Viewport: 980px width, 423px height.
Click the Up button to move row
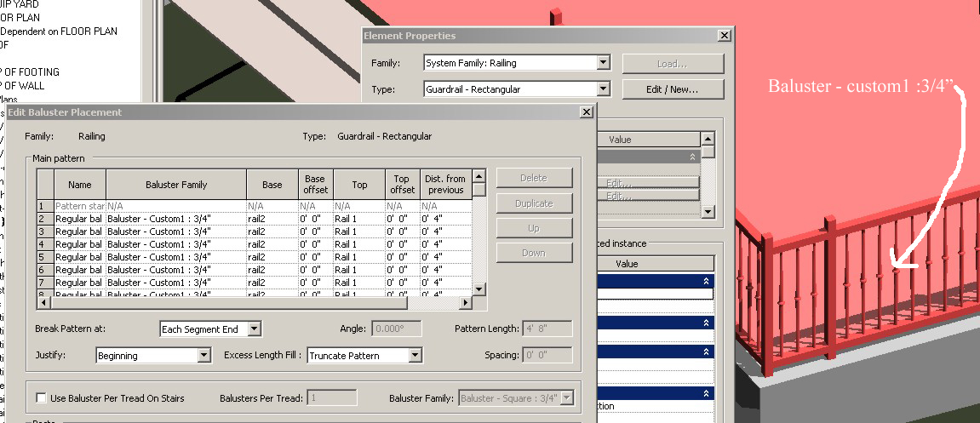click(534, 228)
